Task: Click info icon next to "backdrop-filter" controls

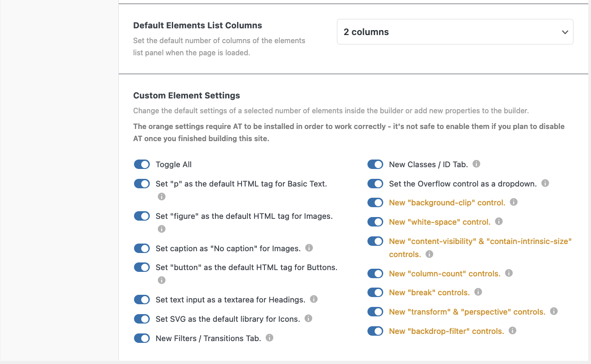Action: point(512,330)
